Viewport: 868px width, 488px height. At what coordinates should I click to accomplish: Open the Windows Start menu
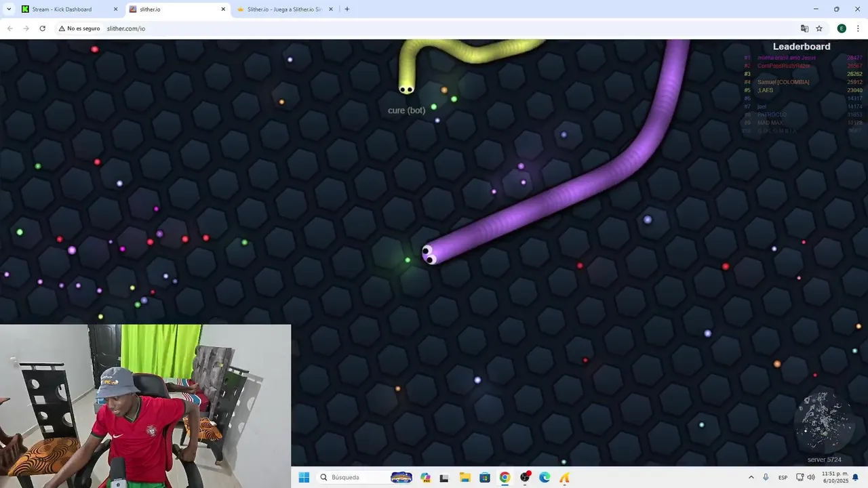coord(303,477)
